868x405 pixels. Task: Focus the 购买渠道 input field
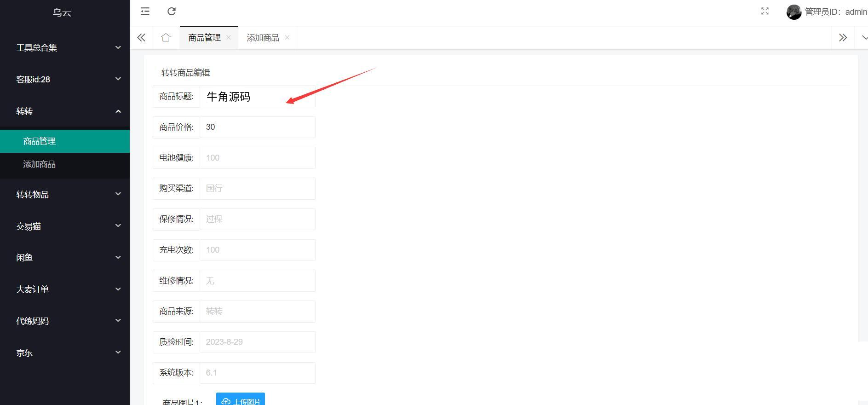[258, 189]
